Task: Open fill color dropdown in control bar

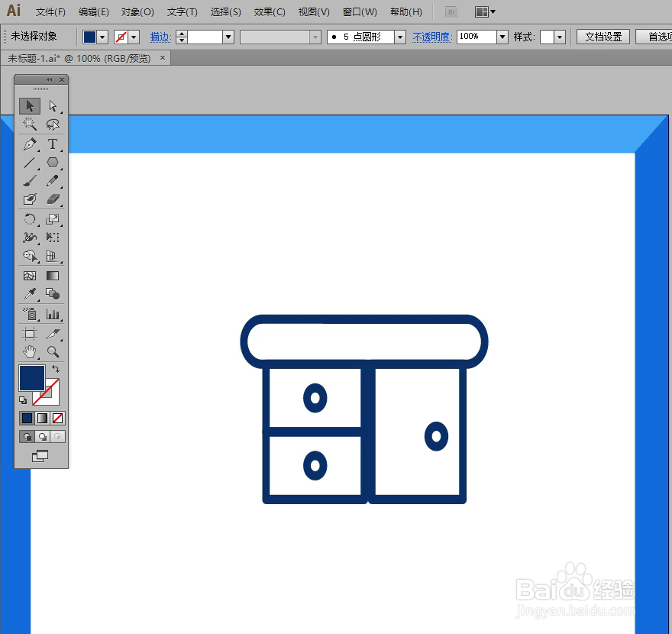Action: coord(102,37)
